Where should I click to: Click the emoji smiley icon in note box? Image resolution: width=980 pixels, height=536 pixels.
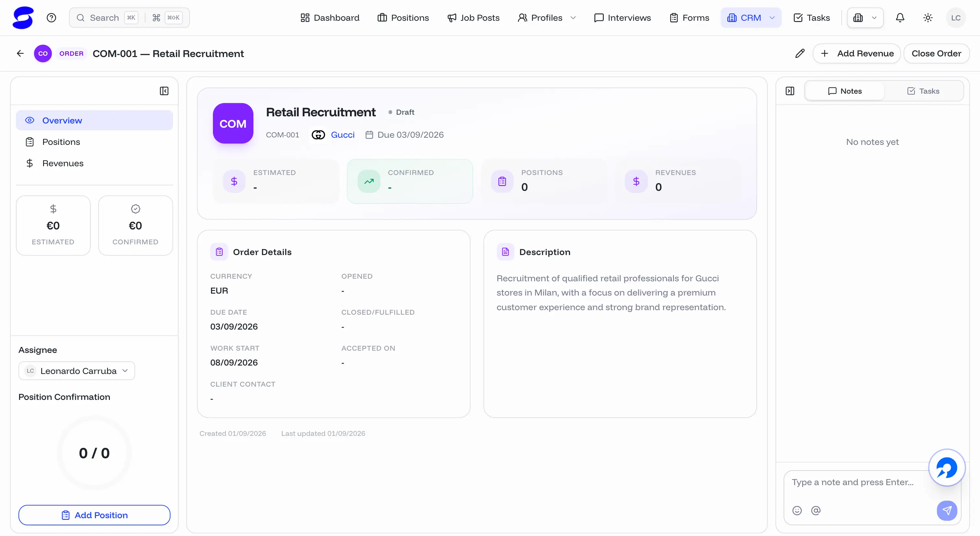click(x=797, y=510)
